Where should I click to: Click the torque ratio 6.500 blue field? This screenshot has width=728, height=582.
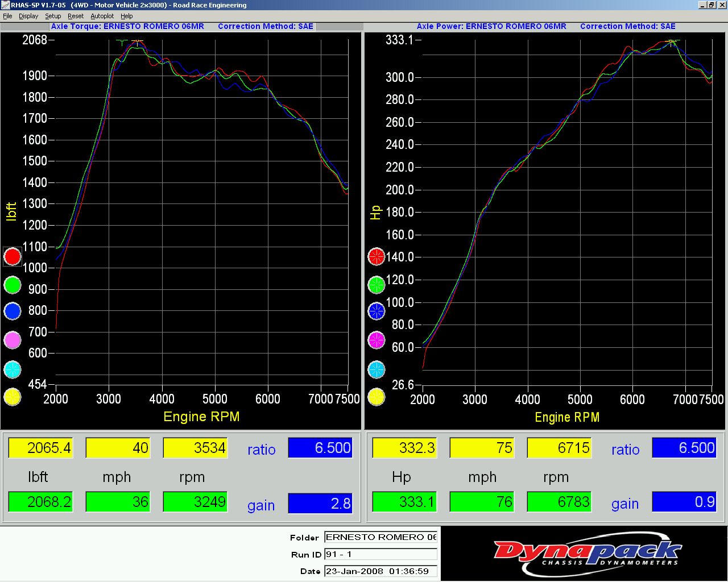(320, 448)
